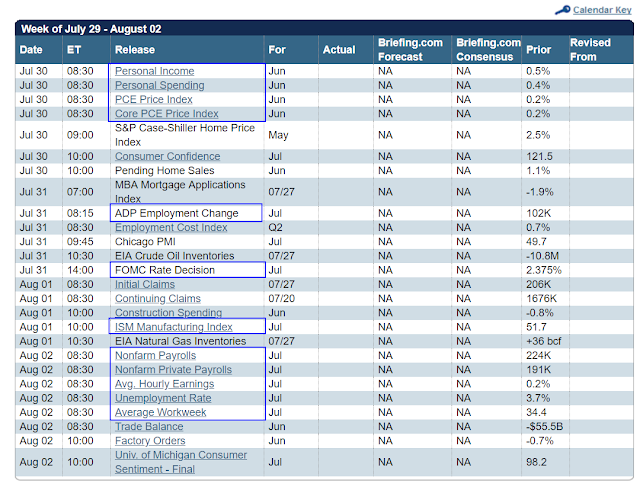
Task: Click the -$55.5B prior value
Action: tap(544, 427)
